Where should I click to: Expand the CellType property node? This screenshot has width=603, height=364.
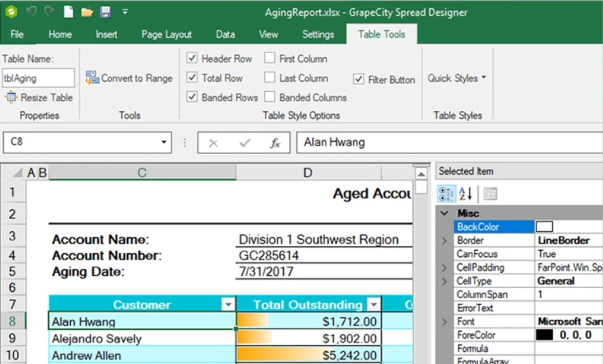pos(445,281)
